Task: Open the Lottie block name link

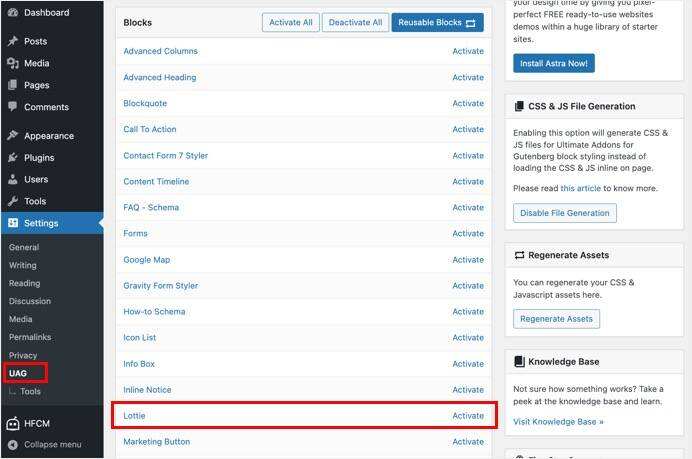Action: [134, 416]
